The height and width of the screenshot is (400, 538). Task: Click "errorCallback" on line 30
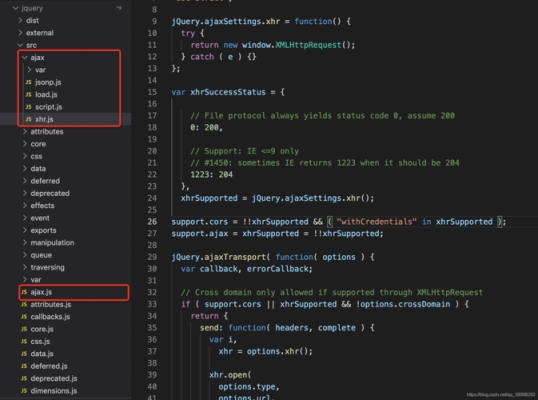(x=278, y=269)
